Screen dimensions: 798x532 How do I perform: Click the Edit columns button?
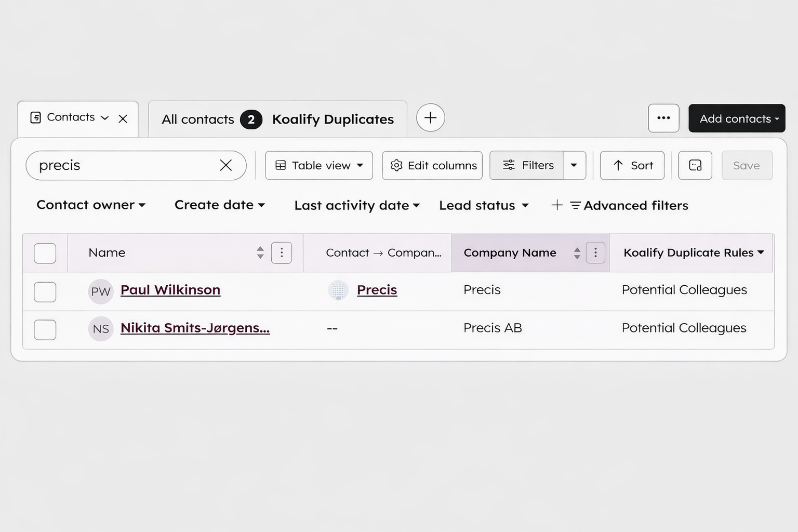[x=432, y=165]
